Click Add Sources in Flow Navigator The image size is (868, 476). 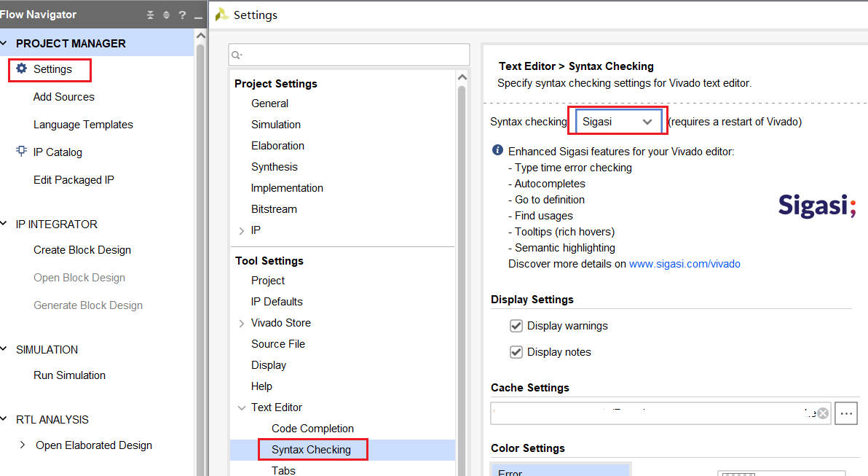coord(63,96)
